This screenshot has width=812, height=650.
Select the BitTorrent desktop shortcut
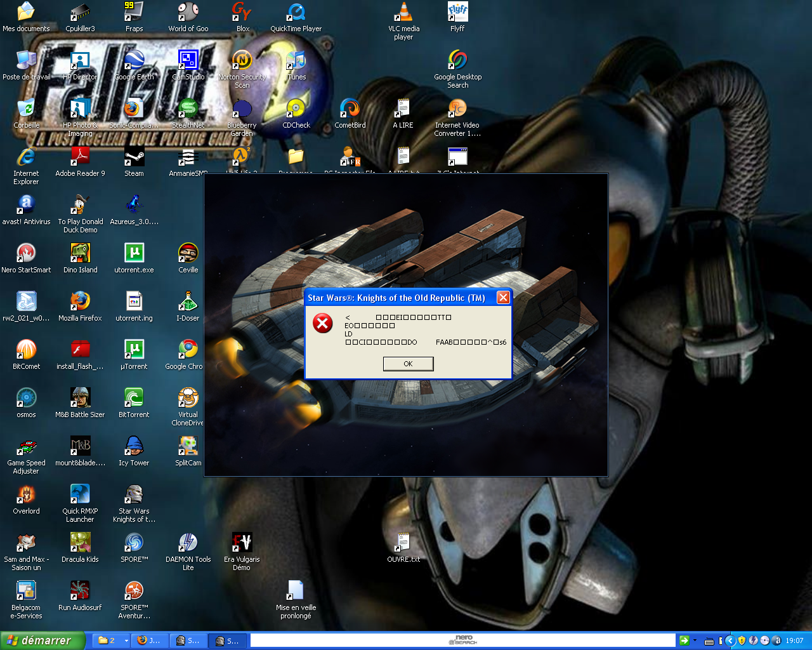[x=134, y=403]
